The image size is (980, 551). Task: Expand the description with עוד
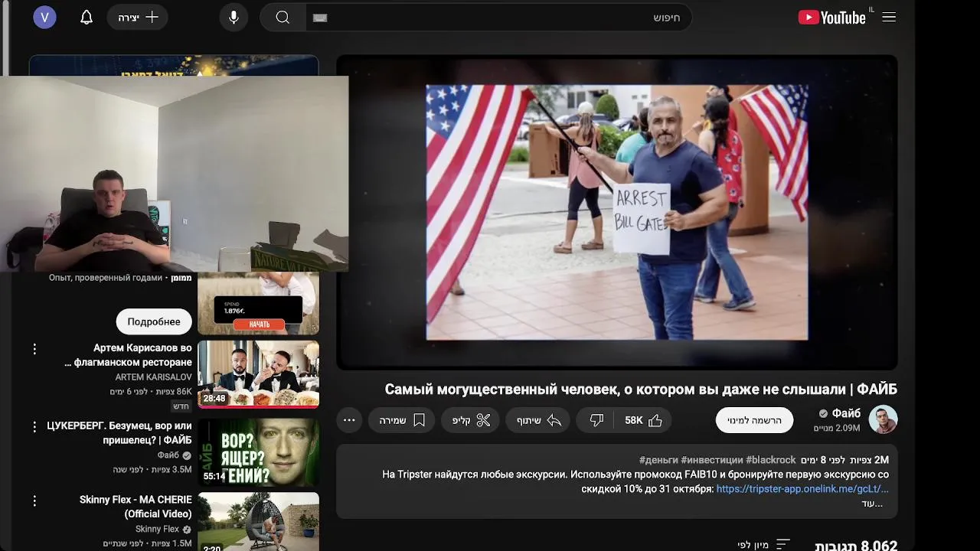point(872,504)
